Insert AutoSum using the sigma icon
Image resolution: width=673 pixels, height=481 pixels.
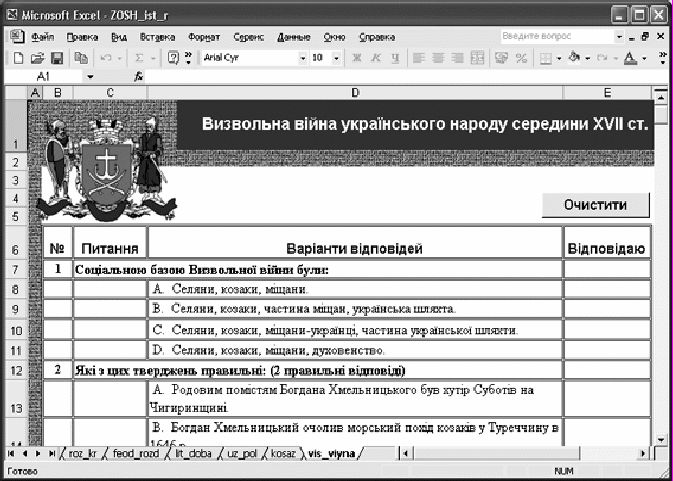coord(139,58)
